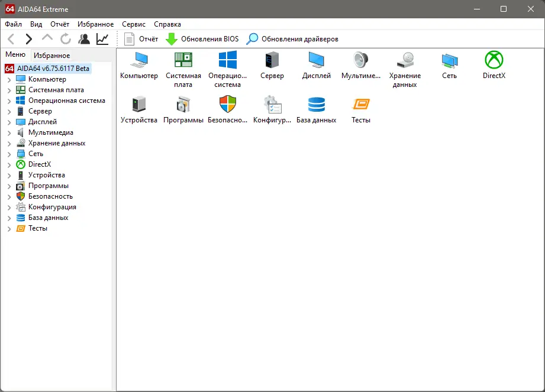Click the refresh arrow in the toolbar
The height and width of the screenshot is (392, 545).
[x=65, y=38]
